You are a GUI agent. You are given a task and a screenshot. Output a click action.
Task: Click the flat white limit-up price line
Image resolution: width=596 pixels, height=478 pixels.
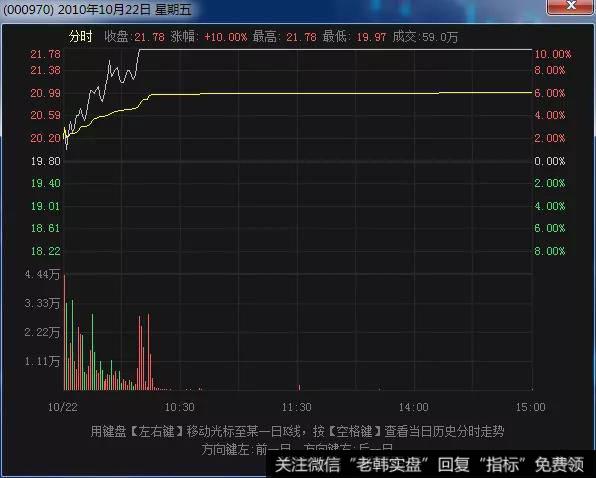point(336,49)
